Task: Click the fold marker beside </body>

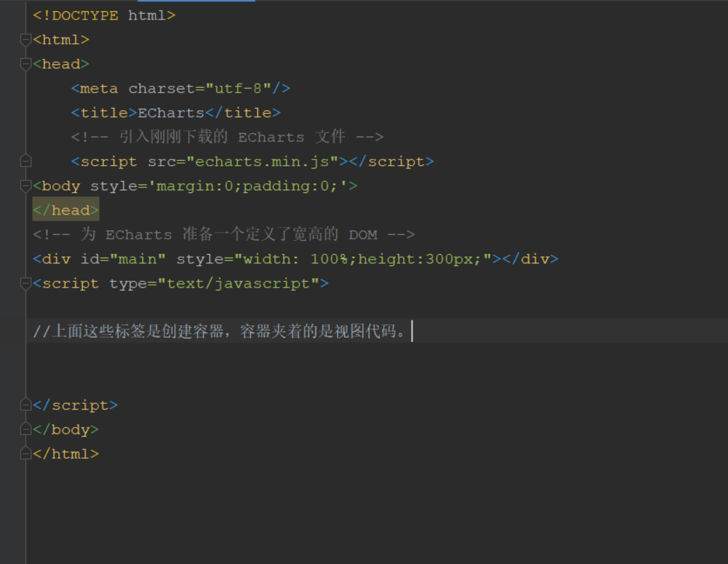Action: [26, 429]
